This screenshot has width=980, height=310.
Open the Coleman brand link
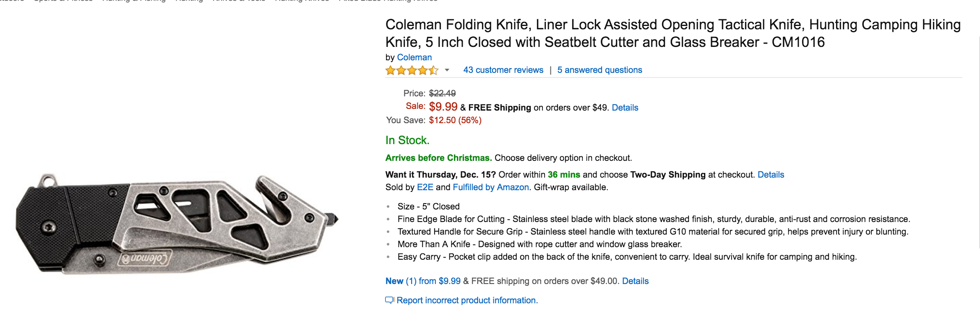pyautogui.click(x=414, y=57)
